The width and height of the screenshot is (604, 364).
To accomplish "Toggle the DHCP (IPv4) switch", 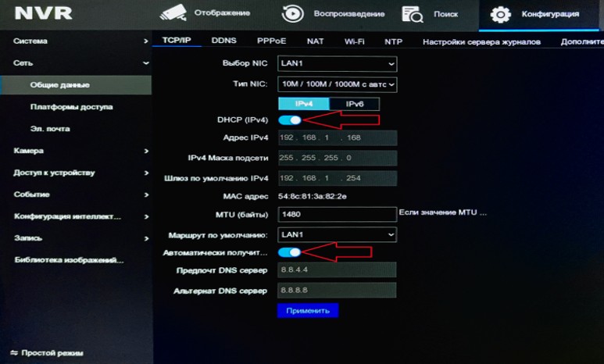I will (x=290, y=120).
